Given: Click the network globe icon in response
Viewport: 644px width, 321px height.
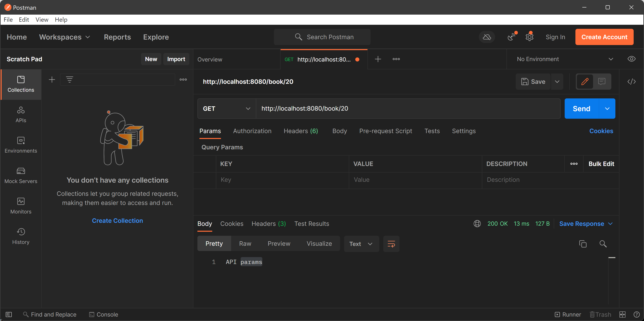Looking at the screenshot, I should (477, 223).
